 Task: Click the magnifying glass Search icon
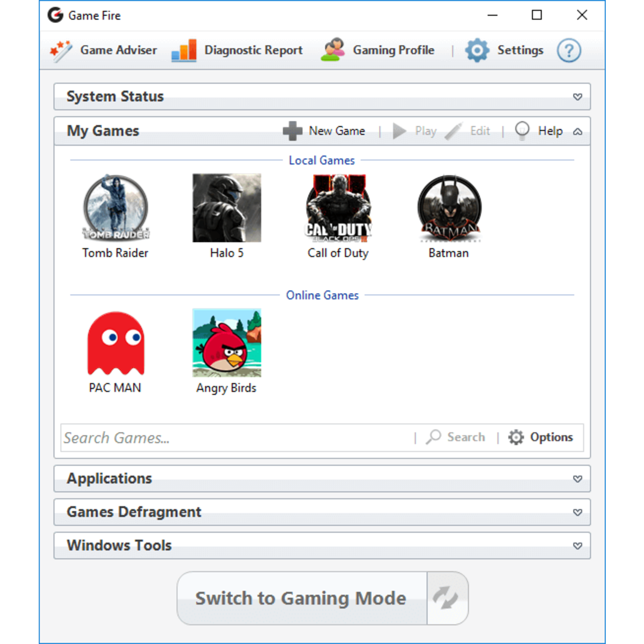pos(433,437)
